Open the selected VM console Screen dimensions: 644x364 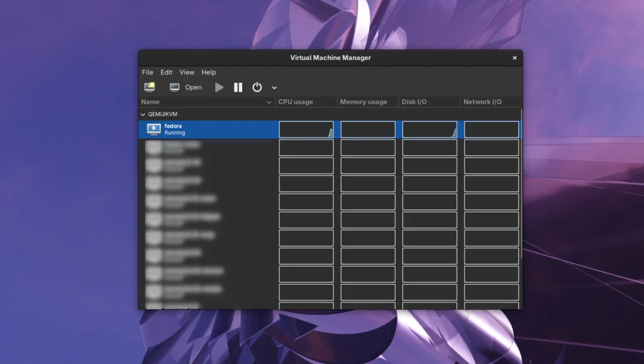pos(186,87)
